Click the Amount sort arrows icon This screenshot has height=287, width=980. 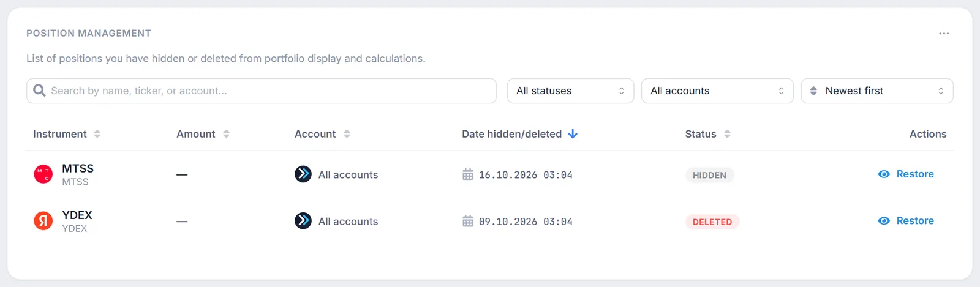[227, 134]
